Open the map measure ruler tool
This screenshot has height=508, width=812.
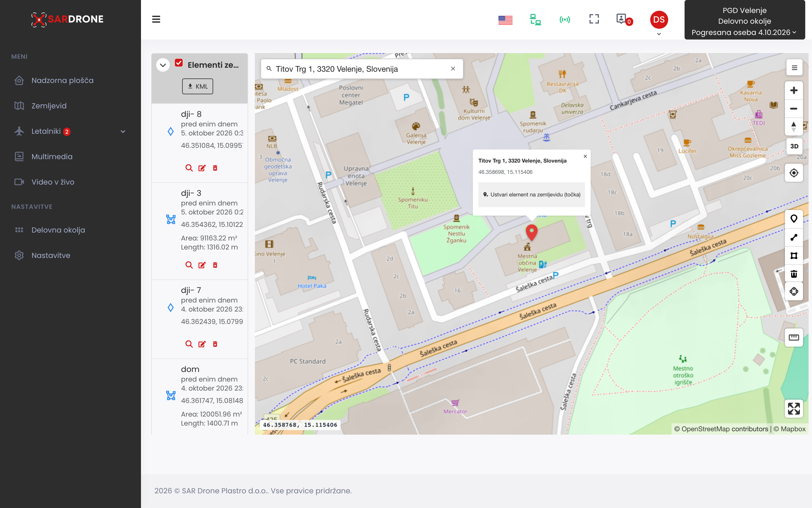tap(794, 337)
